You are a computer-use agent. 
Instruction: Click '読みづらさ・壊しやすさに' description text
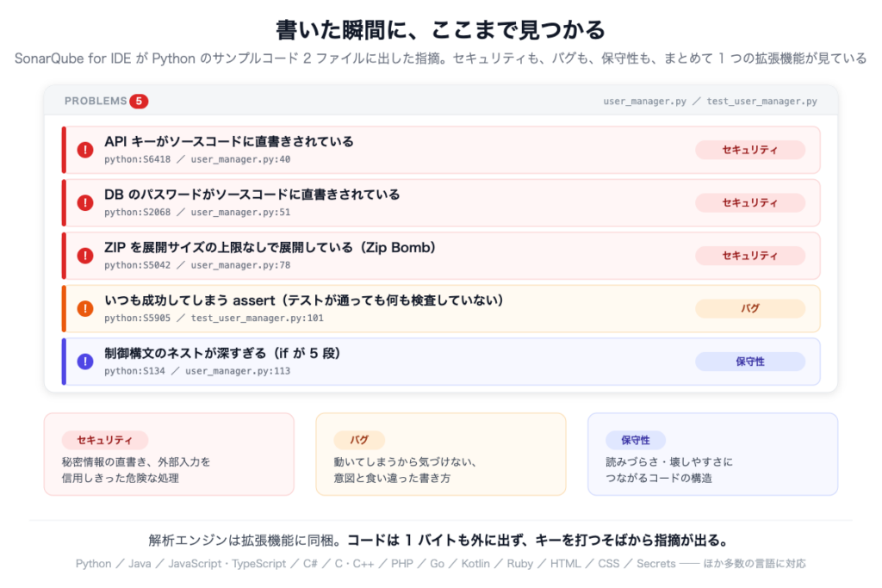(669, 462)
